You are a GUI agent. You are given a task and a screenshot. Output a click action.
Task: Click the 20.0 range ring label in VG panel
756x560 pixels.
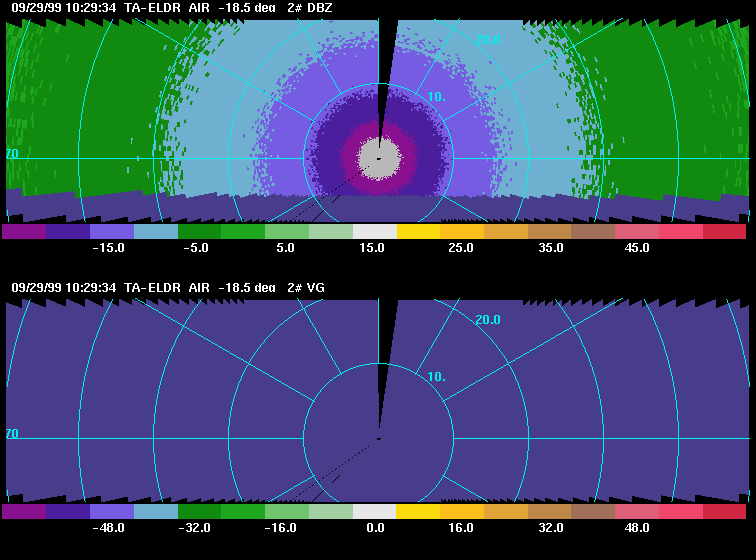(x=488, y=320)
